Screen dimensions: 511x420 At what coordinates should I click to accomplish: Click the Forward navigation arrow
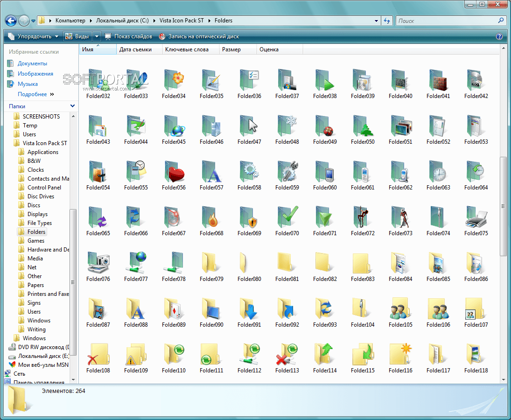24,21
